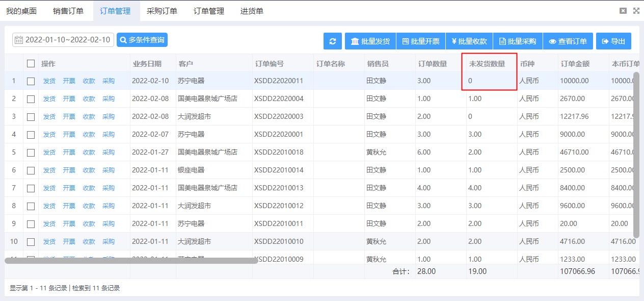Click total amount 107066.96 under 订单金额
This screenshot has width=644, height=301.
[577, 271]
